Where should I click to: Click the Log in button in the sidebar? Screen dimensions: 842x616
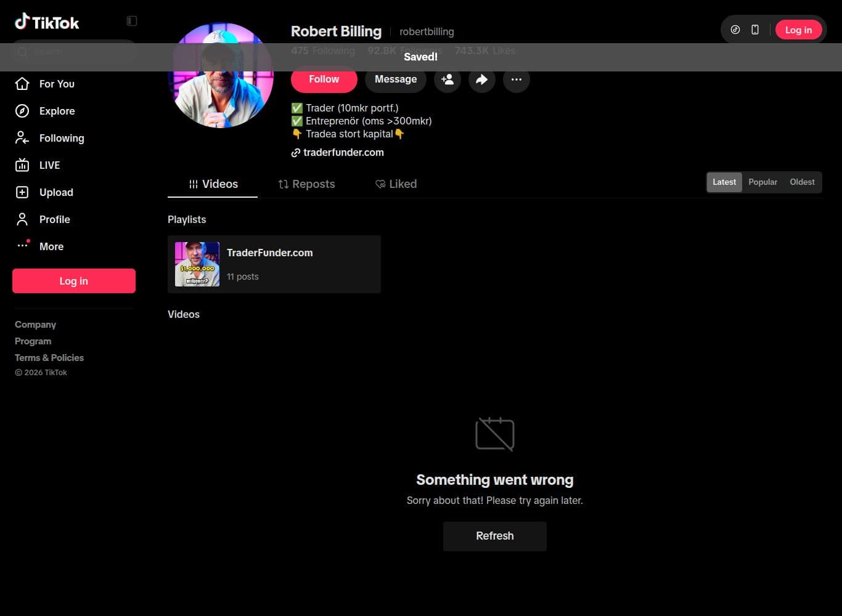point(74,281)
